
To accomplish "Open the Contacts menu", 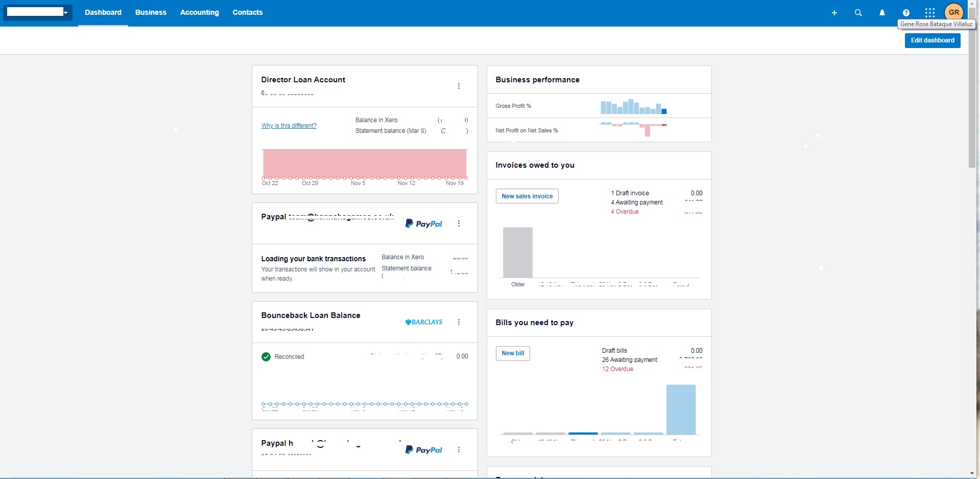I will tap(248, 12).
